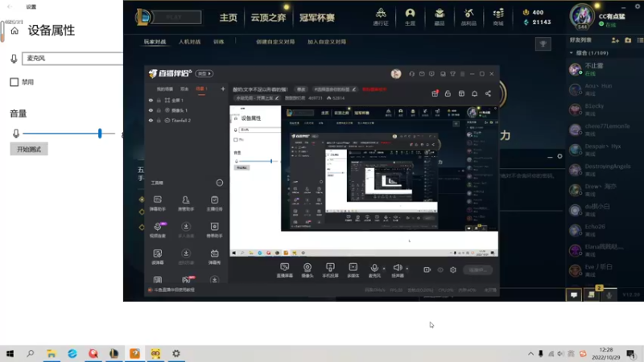644x362 pixels.
Task: Collapse the 工具箱 toolbox section
Action: (220, 183)
